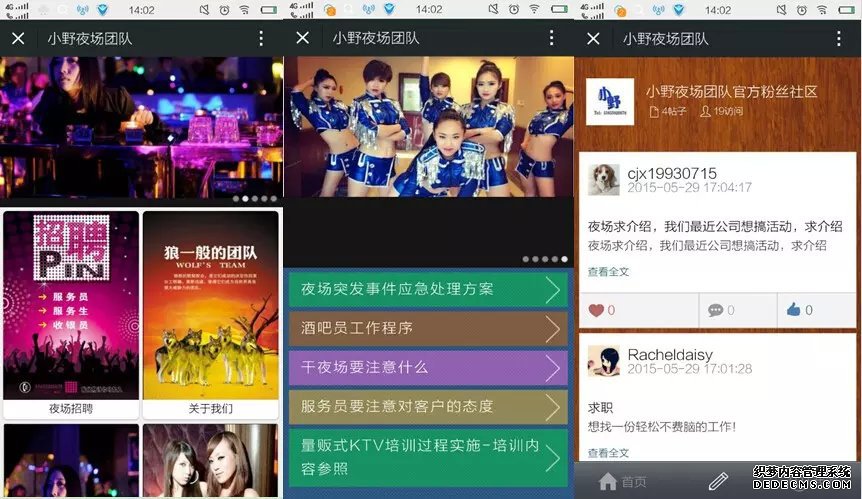862x499 pixels.
Task: Select the second carousel dot on left phone banner
Action: [245, 199]
